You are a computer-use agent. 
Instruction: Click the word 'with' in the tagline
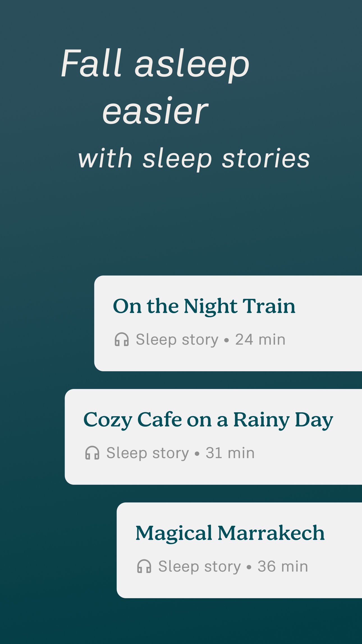pyautogui.click(x=105, y=158)
